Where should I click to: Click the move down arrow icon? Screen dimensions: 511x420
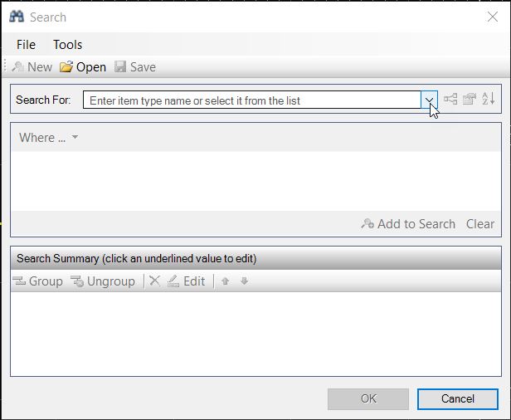(244, 281)
